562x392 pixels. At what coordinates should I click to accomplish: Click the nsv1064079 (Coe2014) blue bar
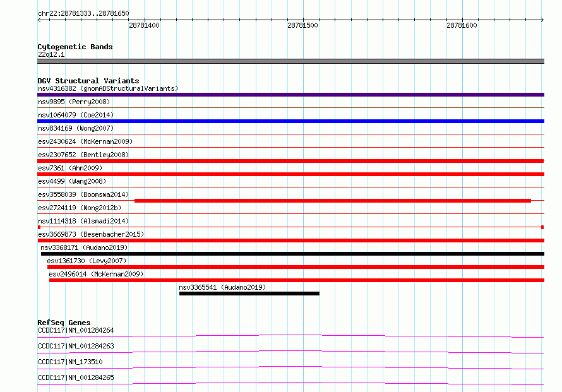290,121
